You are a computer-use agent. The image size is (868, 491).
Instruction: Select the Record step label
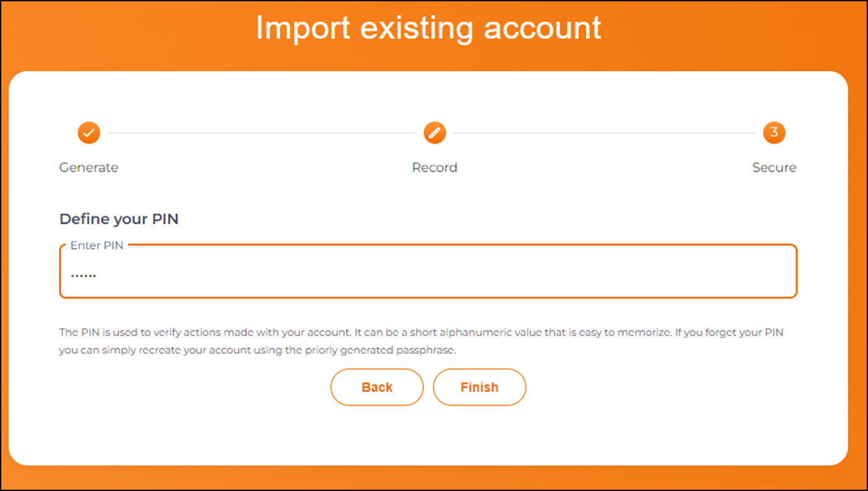[x=434, y=167]
